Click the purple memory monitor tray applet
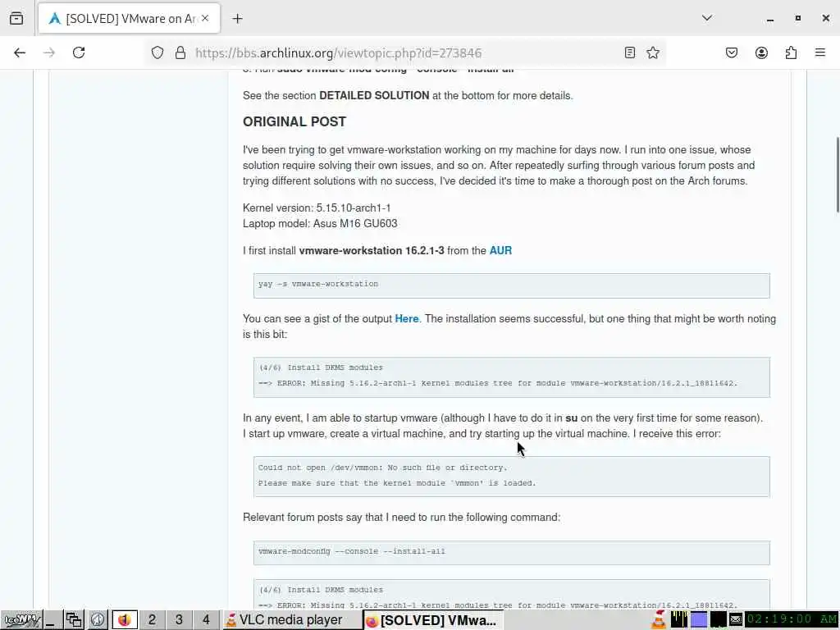Screen dimensions: 840x630 699,619
